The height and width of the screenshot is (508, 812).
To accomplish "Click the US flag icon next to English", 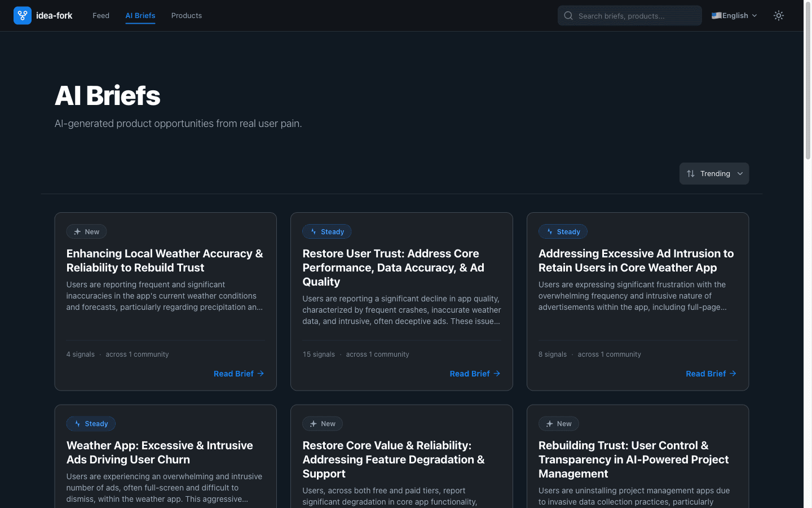I will tap(715, 15).
